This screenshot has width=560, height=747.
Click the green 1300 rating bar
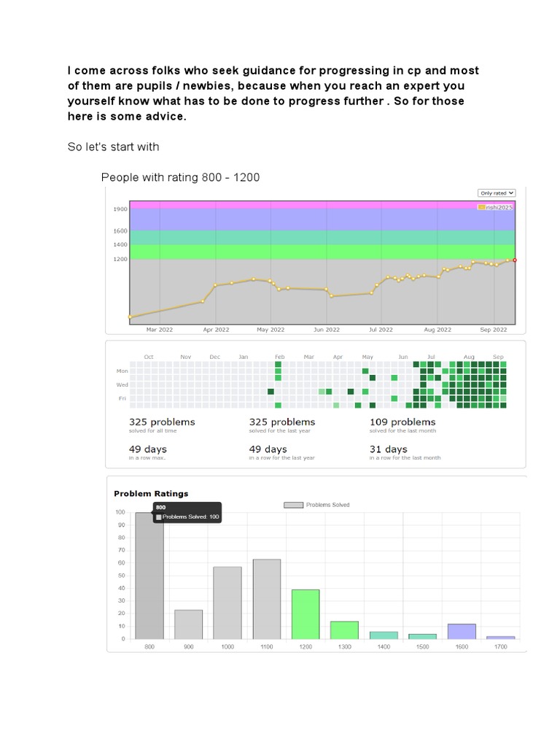click(344, 630)
